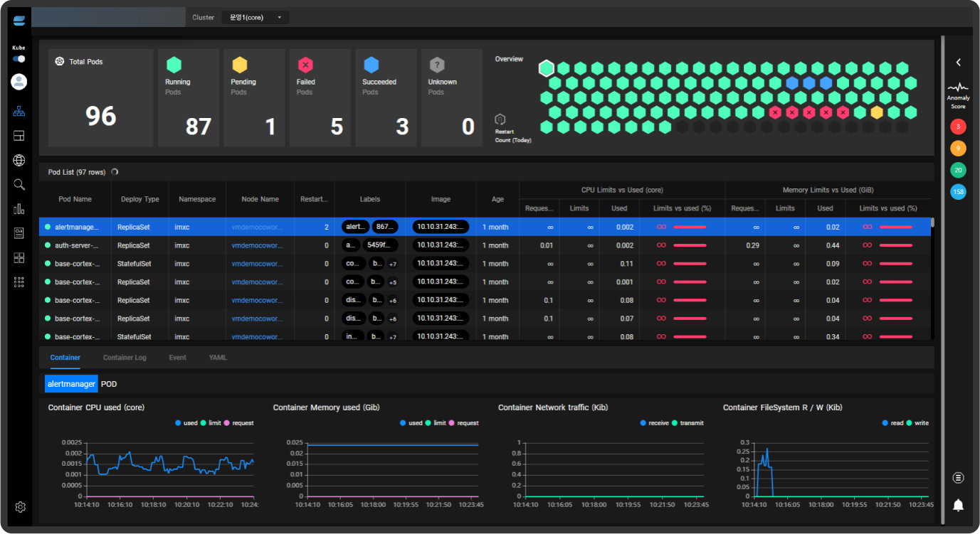Toggle the Kube switch
This screenshot has height=534, width=980.
click(x=19, y=59)
